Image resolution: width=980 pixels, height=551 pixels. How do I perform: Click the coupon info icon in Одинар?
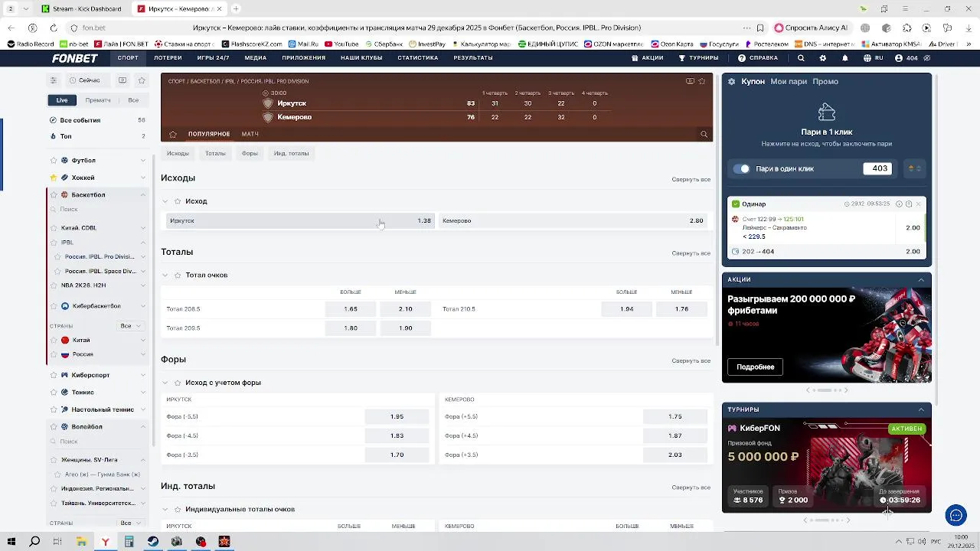coord(899,204)
